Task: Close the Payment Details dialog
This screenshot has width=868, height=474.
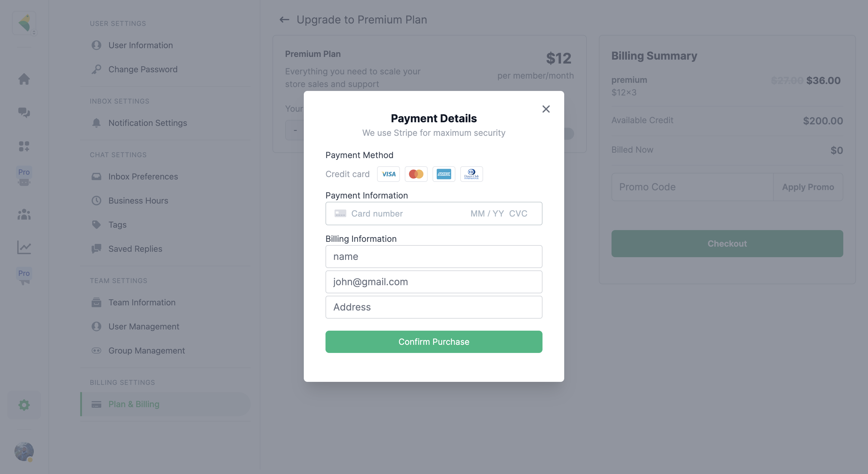Action: (546, 109)
